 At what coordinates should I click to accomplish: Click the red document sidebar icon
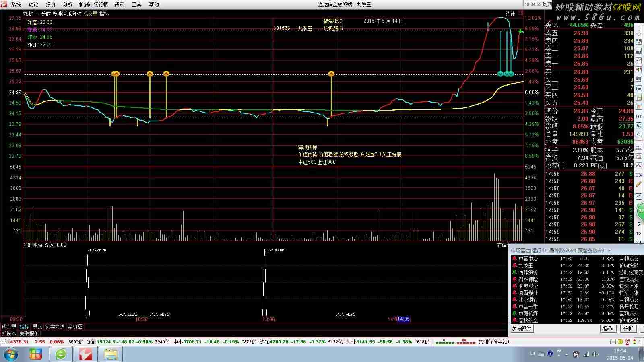pyautogui.click(x=638, y=107)
